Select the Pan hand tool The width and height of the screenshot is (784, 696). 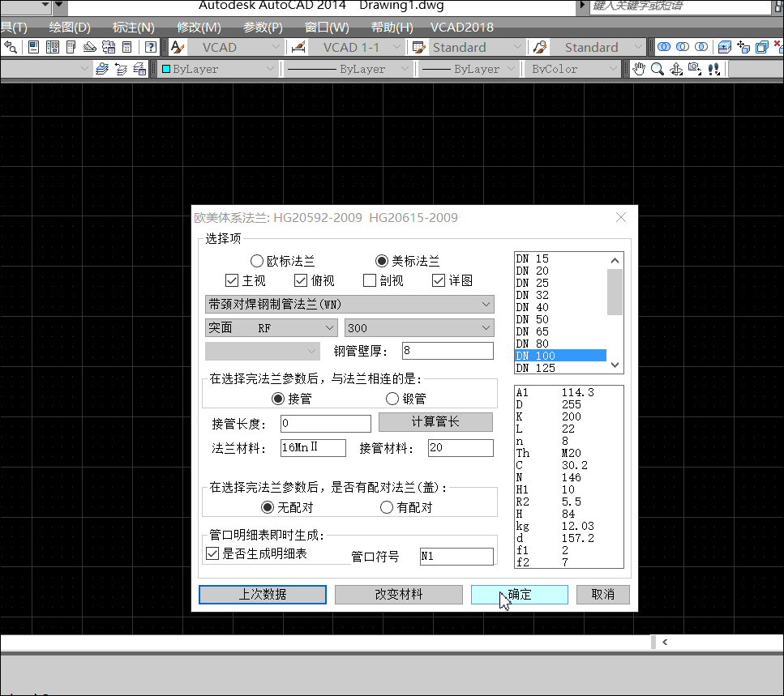coord(639,69)
